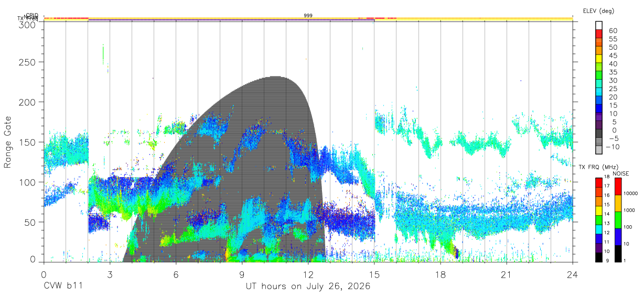Click the orange 45–50 degree elevation swatch
The width and height of the screenshot is (644, 297).
click(x=599, y=51)
